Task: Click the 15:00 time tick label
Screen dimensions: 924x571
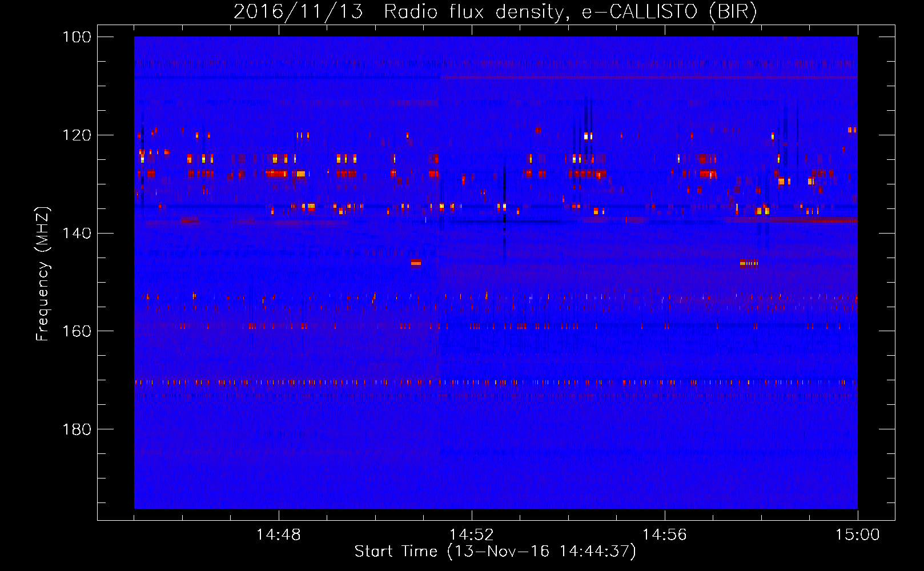Action: (x=857, y=535)
